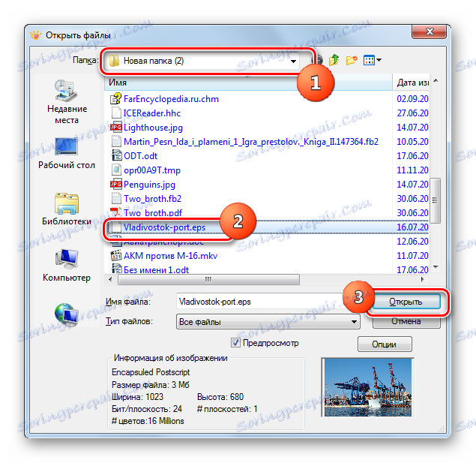Open Computer (Компьютер) shortcut
This screenshot has width=476, height=463.
(67, 265)
